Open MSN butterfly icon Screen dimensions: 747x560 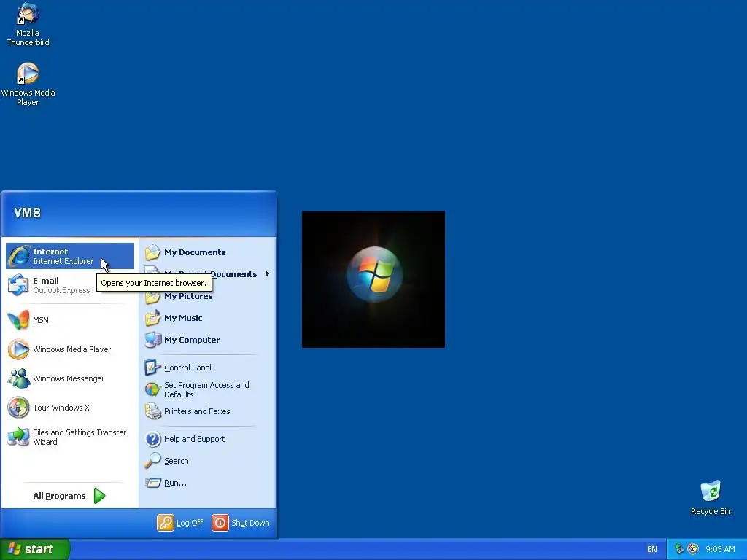[18, 320]
